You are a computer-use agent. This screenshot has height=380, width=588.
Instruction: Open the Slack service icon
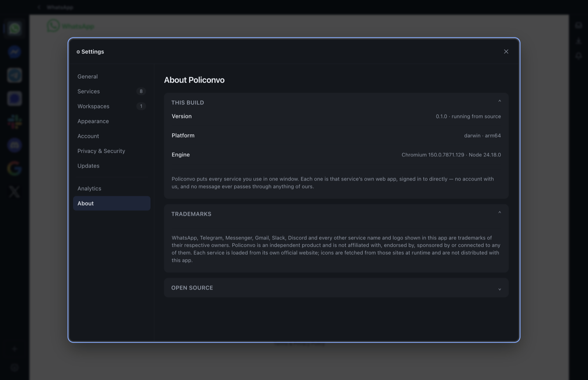(15, 122)
